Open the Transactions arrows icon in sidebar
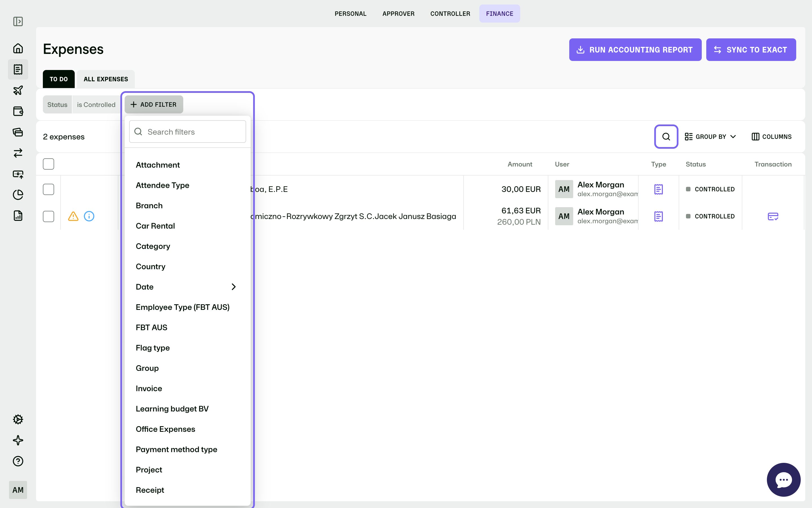 click(x=18, y=153)
